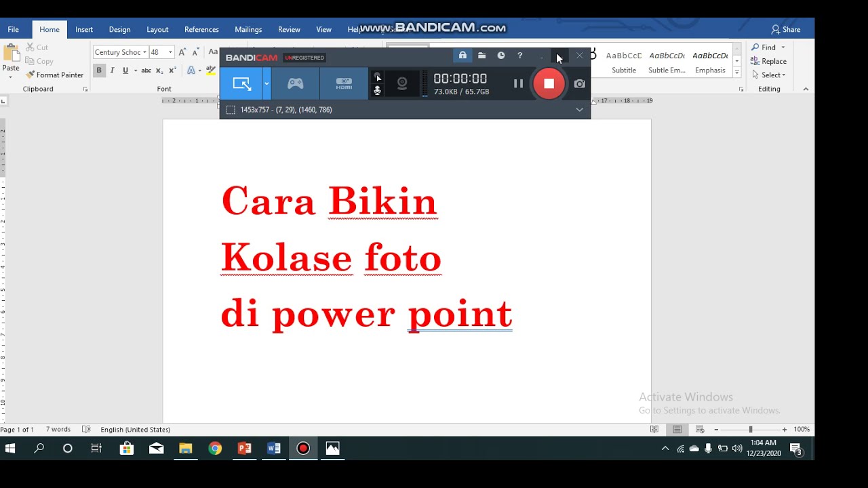This screenshot has width=868, height=488.
Task: Open Bandicam scheduled recording clock icon
Action: coord(500,56)
